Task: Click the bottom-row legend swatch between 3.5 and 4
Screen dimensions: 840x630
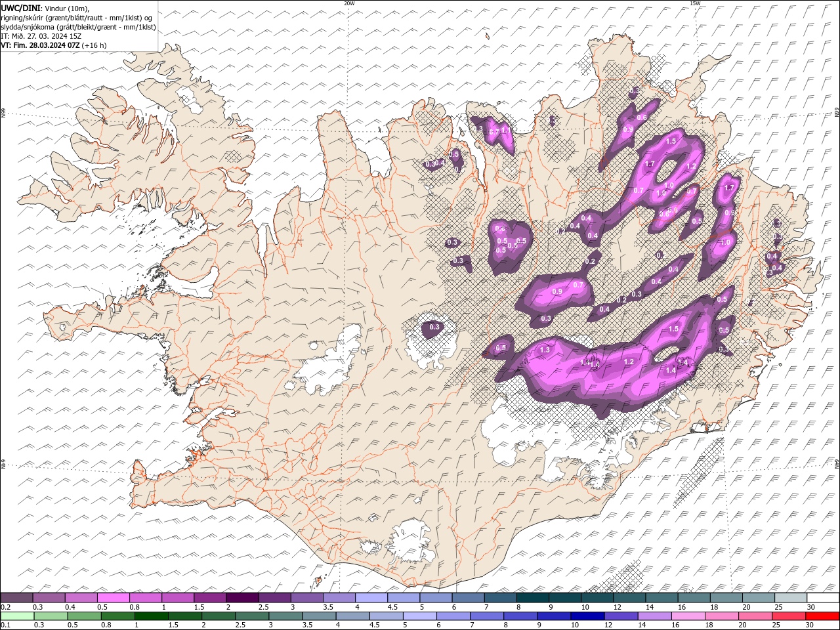Action: [319, 616]
